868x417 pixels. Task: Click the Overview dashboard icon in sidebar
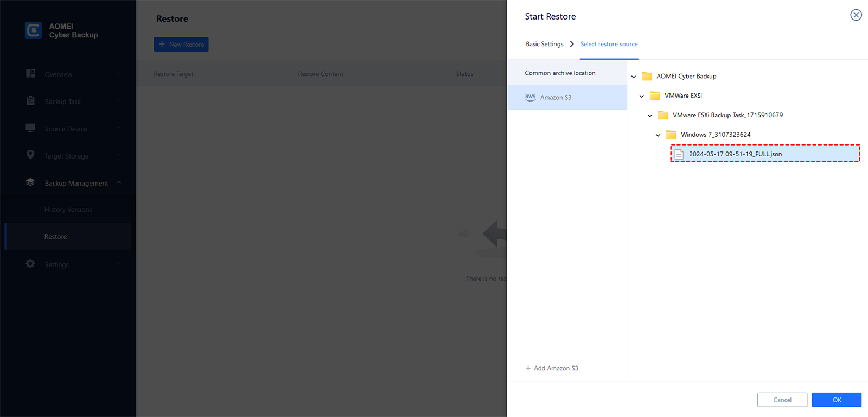pyautogui.click(x=30, y=73)
